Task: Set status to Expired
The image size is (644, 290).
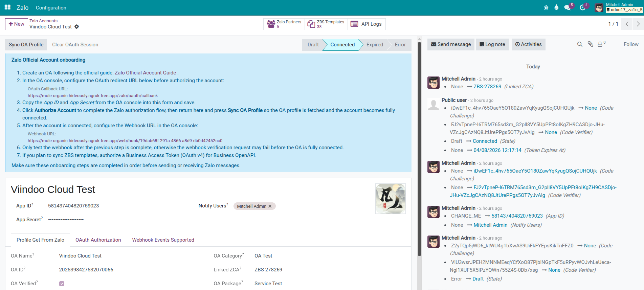Action: tap(375, 45)
